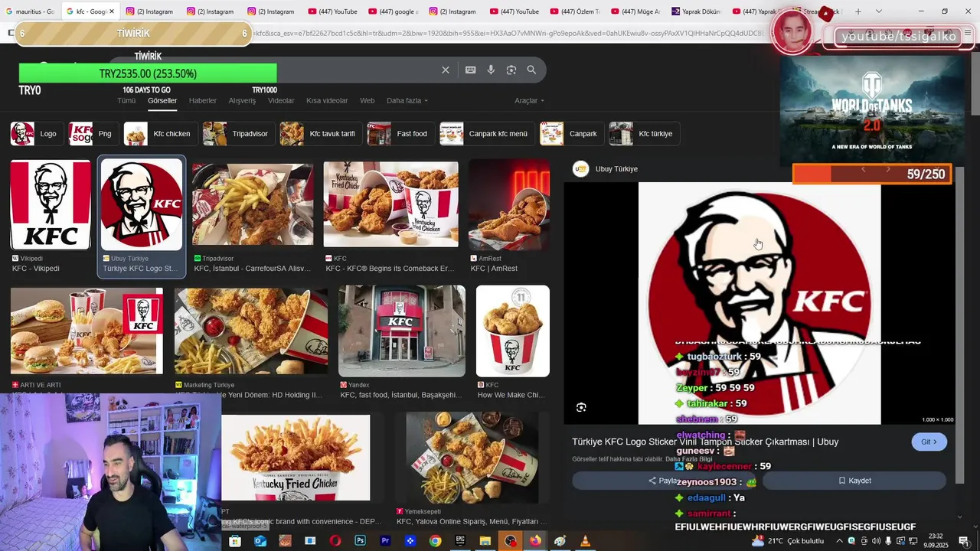Open VLC media player from the taskbar

(585, 541)
